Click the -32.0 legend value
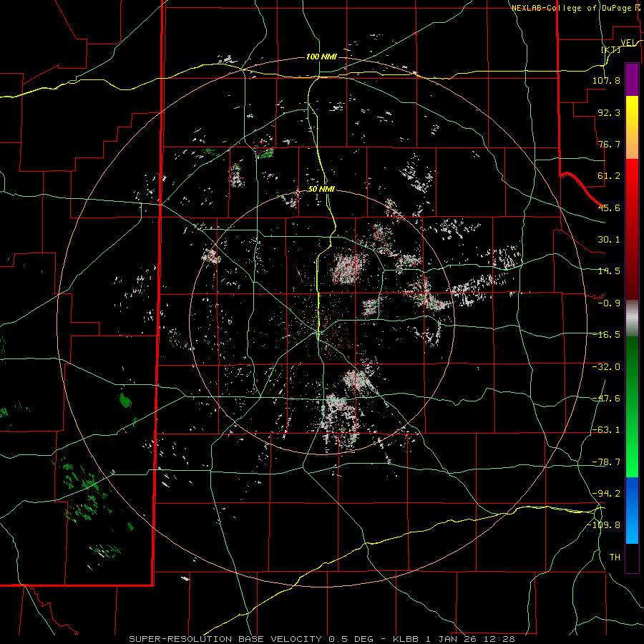 coord(606,367)
